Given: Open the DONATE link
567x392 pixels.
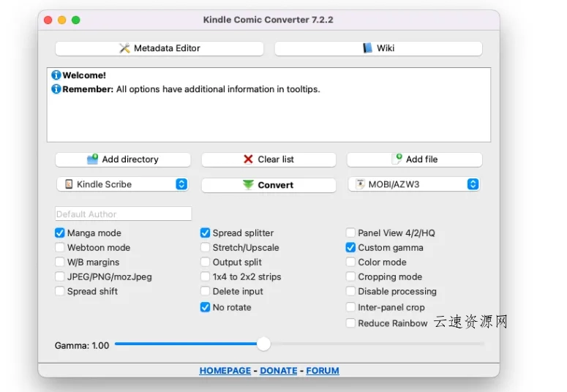Looking at the screenshot, I should point(279,371).
